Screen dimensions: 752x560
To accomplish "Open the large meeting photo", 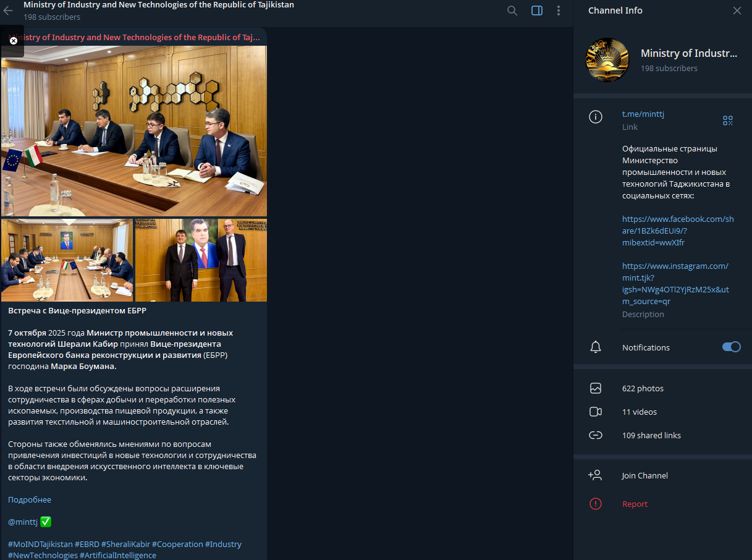I will click(x=134, y=130).
